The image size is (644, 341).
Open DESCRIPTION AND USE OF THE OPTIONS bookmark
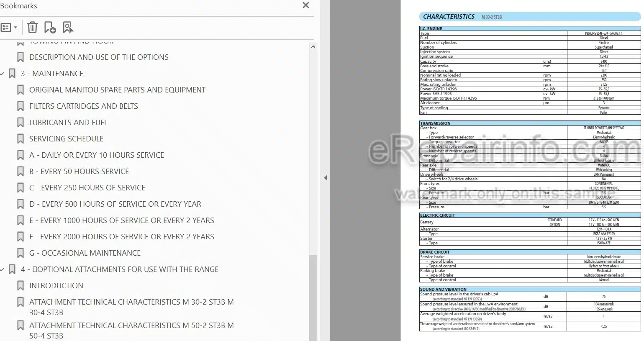coord(99,57)
